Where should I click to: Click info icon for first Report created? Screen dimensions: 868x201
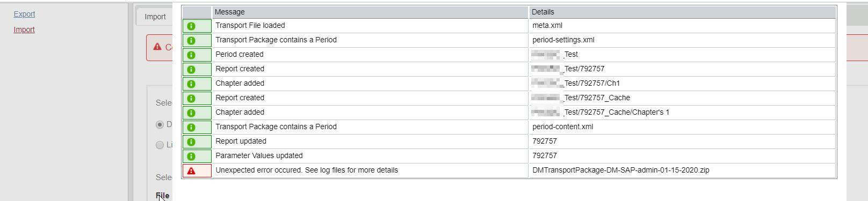[x=191, y=69]
